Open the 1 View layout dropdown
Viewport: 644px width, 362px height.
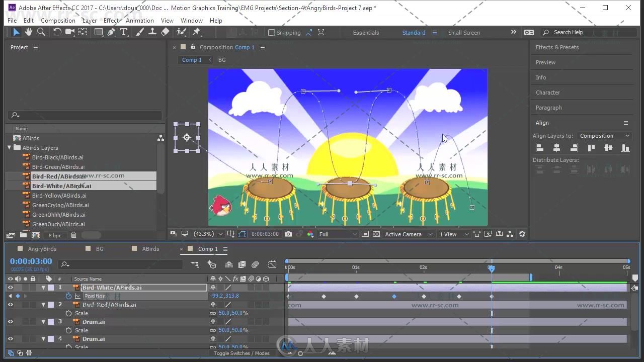coord(454,234)
